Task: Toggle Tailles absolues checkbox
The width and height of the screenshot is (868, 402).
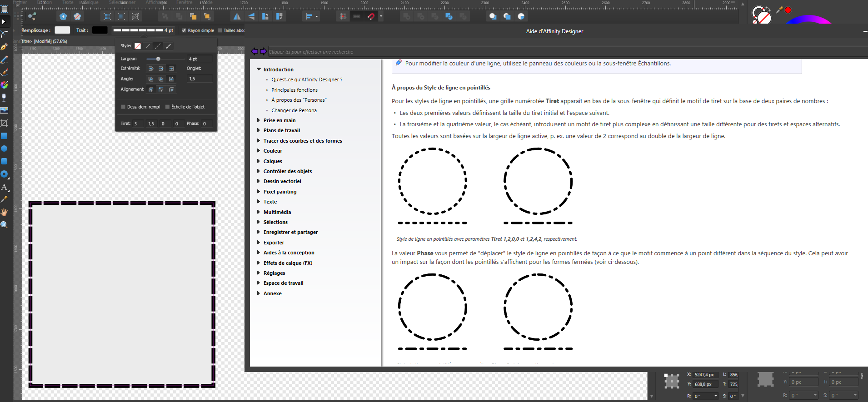Action: tap(220, 30)
